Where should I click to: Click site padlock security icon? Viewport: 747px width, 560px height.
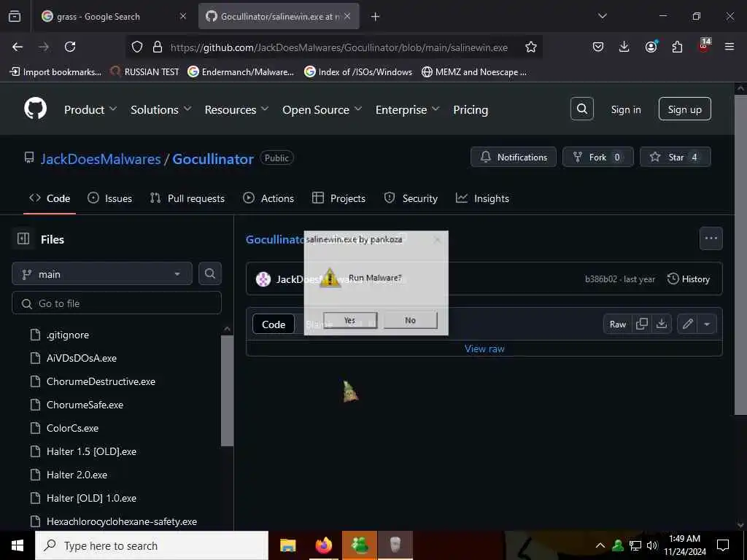tap(158, 47)
